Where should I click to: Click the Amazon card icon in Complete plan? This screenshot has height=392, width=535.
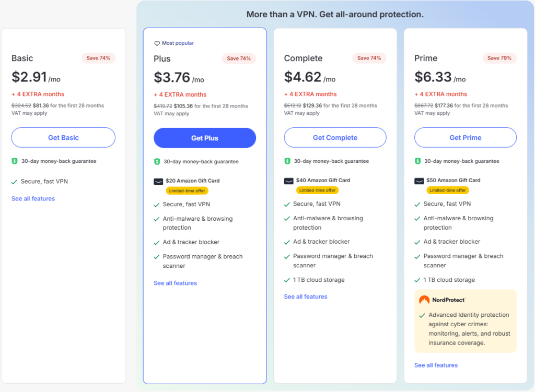[x=288, y=181]
